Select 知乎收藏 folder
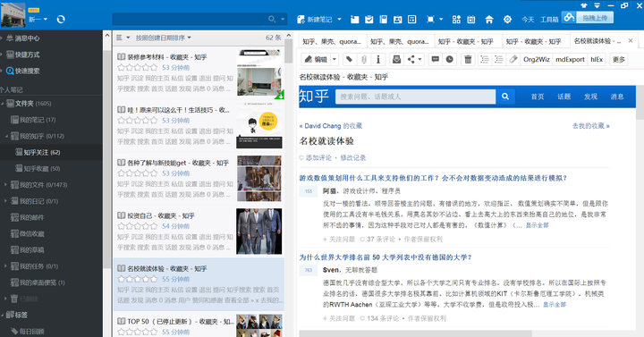The image size is (644, 337). click(38, 169)
